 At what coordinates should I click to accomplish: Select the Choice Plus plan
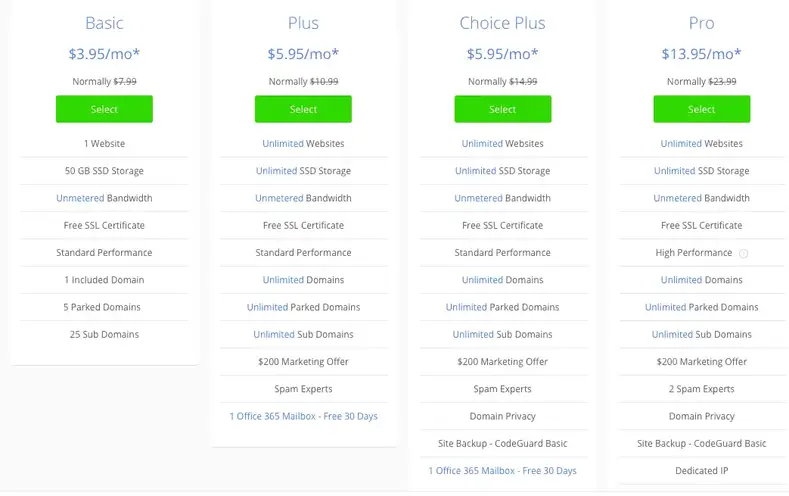point(503,109)
